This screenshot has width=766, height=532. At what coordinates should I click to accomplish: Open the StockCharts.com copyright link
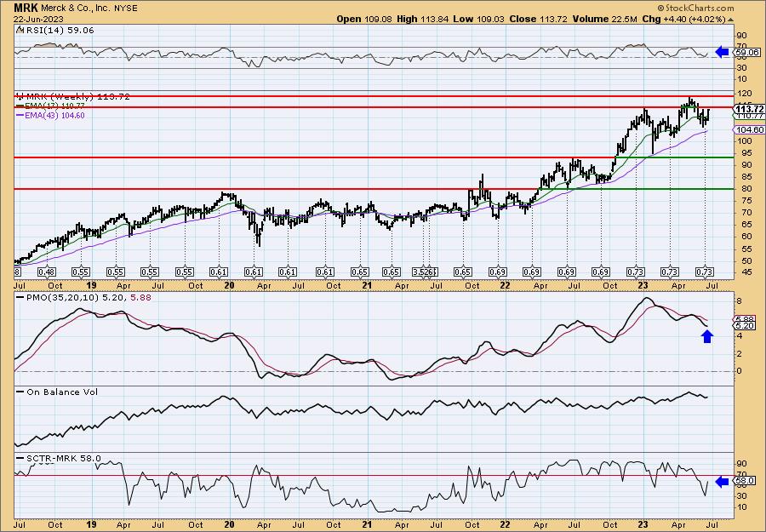click(695, 8)
